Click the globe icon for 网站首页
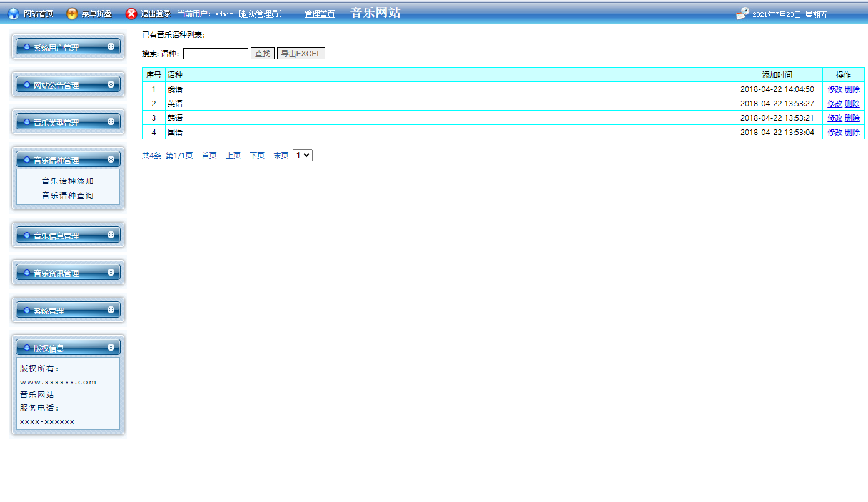 13,14
